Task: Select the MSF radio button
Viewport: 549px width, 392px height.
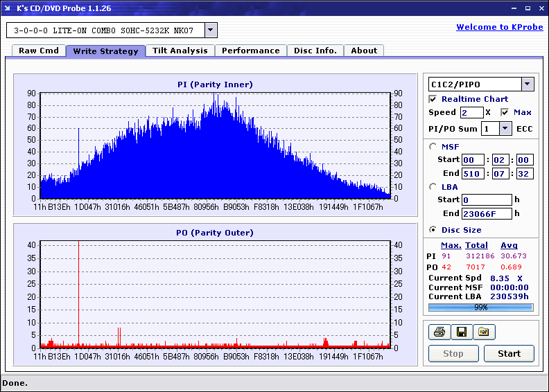Action: tap(433, 146)
